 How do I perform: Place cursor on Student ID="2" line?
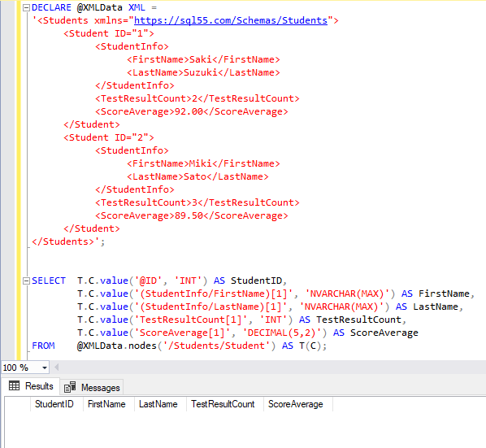108,137
